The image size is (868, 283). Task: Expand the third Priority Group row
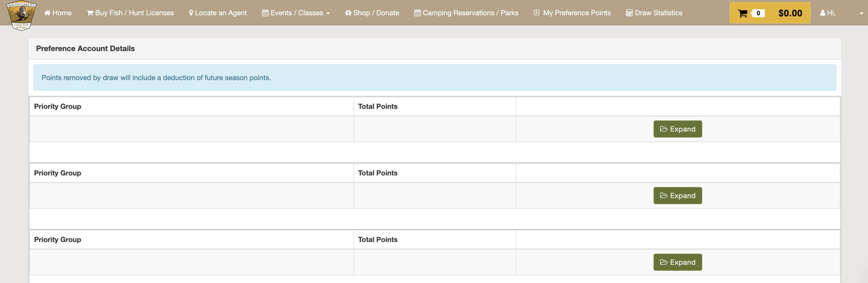click(x=677, y=262)
